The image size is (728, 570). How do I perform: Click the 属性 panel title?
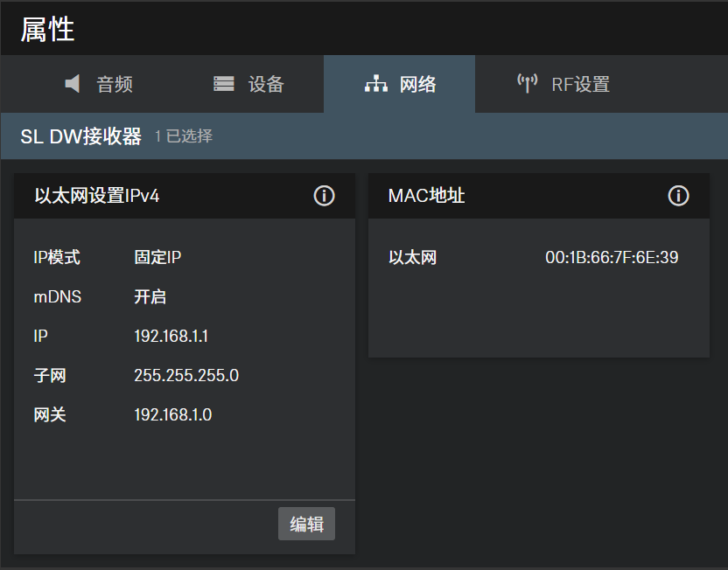pyautogui.click(x=47, y=29)
